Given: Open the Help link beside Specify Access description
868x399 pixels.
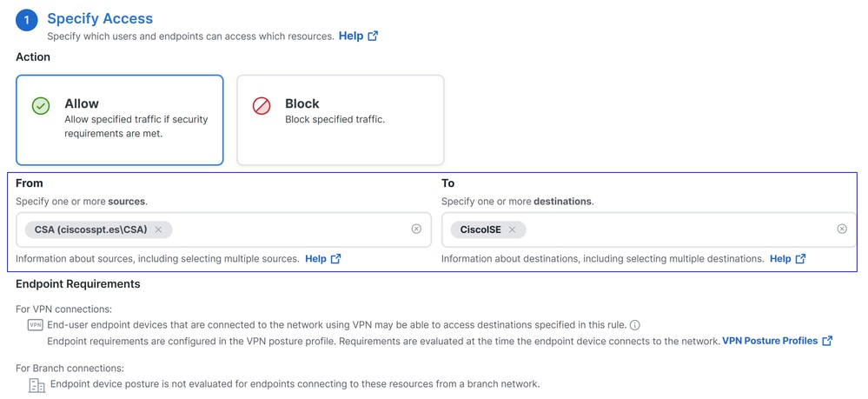Looking at the screenshot, I should pos(358,36).
